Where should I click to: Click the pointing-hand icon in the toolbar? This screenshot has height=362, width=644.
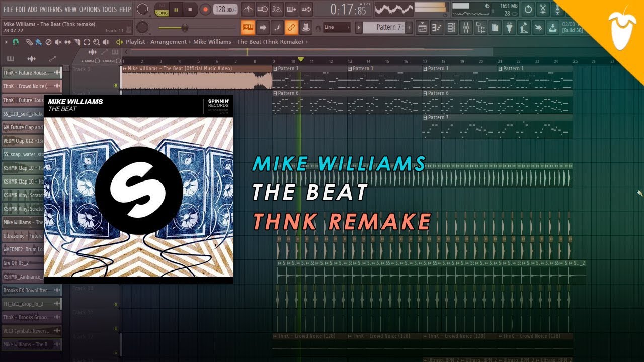(539, 27)
